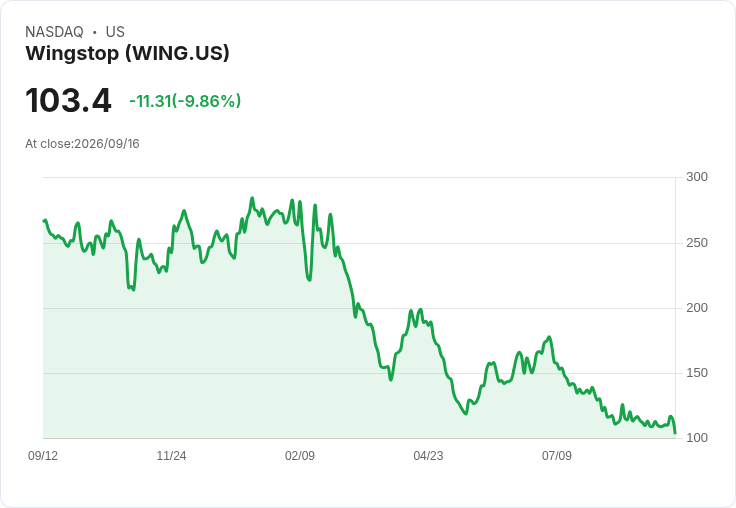
Task: Click the 100 y-axis label
Action: 697,438
